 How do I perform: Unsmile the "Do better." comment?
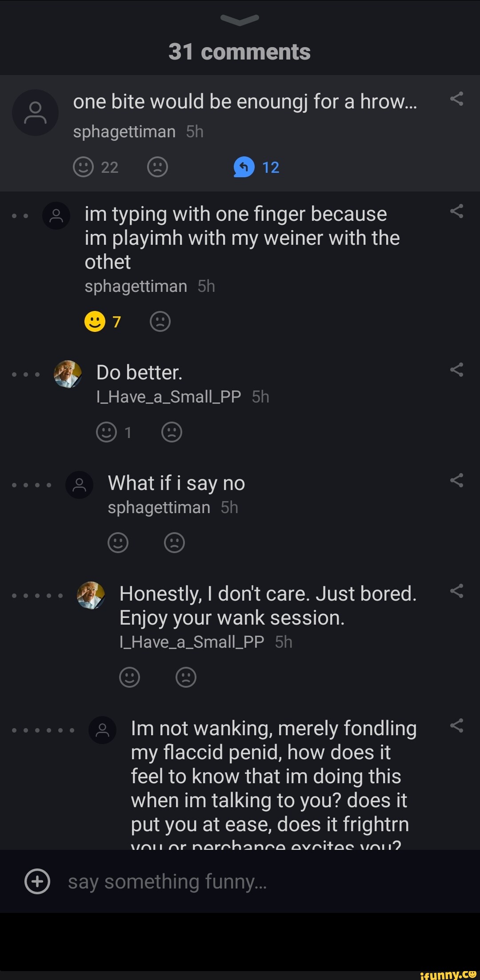coord(172,432)
